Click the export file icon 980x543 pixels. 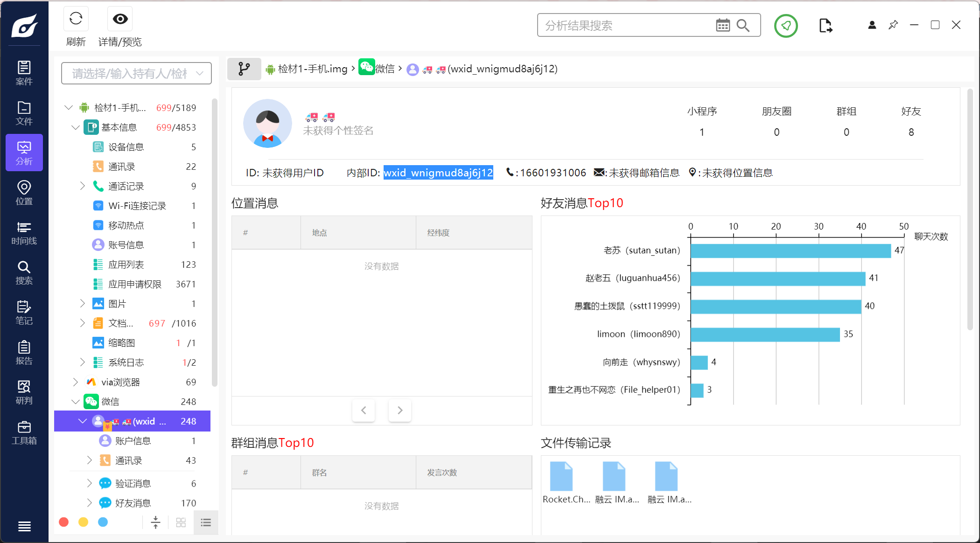(x=825, y=26)
